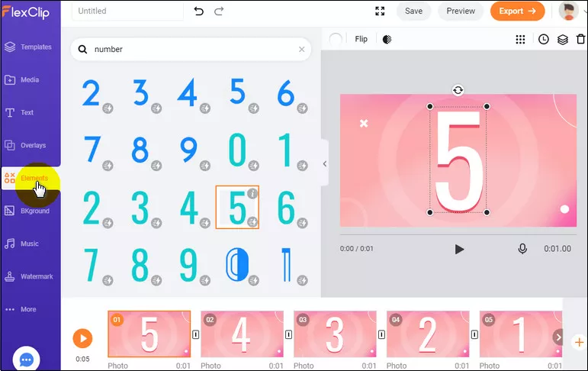The image size is (588, 371).
Task: Select storyboard clip 01 showing 5
Action: (149, 334)
